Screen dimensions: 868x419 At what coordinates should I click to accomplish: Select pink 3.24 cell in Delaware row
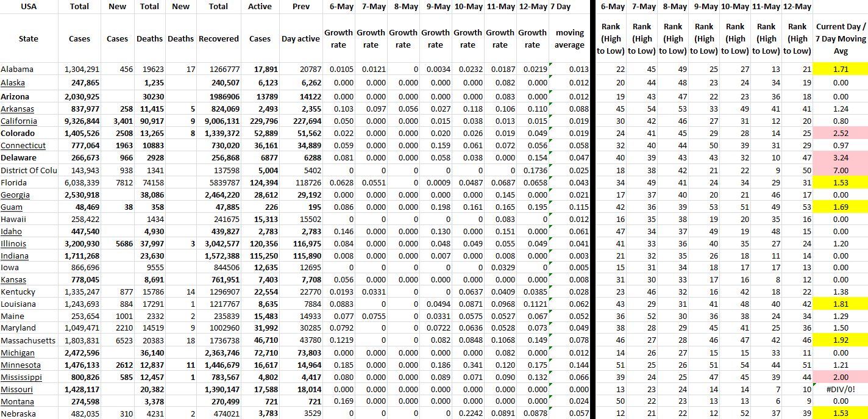[x=840, y=157]
